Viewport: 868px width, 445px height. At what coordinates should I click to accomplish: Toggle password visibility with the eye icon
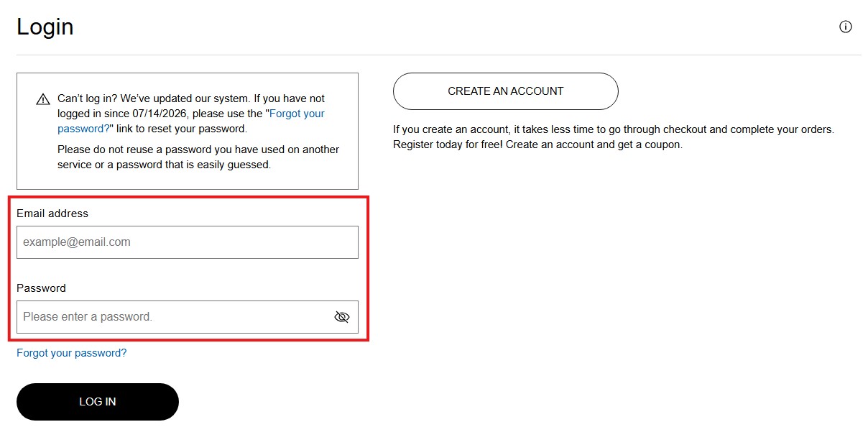pos(342,317)
